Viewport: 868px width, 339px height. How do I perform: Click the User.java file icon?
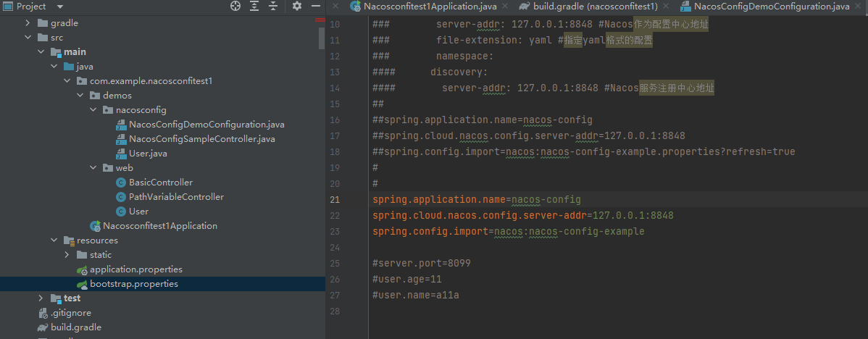[x=121, y=153]
